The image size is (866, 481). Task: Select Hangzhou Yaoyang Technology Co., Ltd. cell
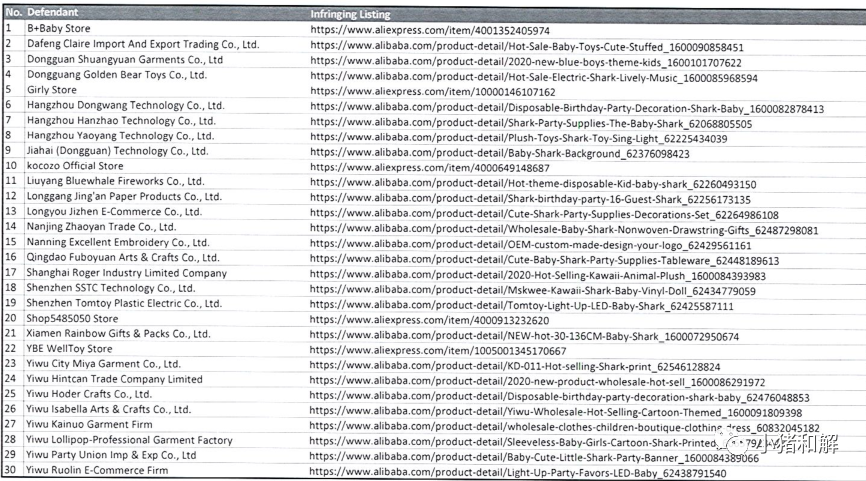[120, 135]
